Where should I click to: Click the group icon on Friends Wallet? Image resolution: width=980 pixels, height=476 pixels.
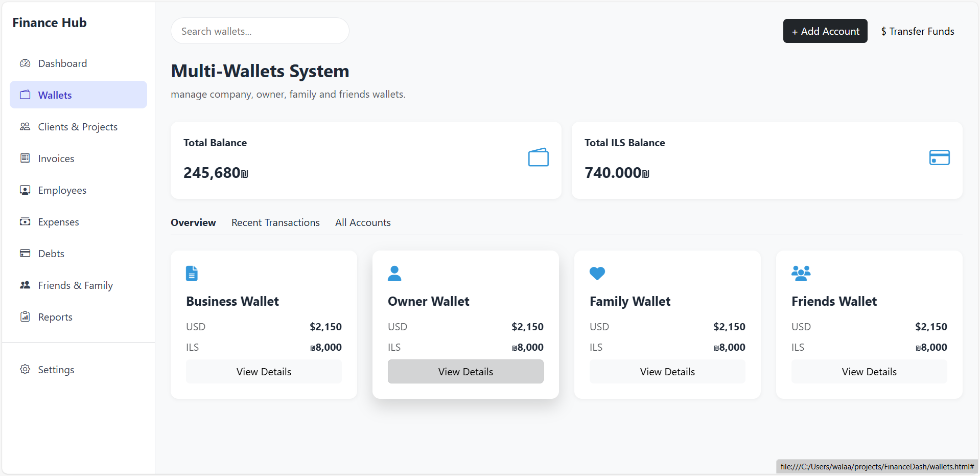click(801, 274)
